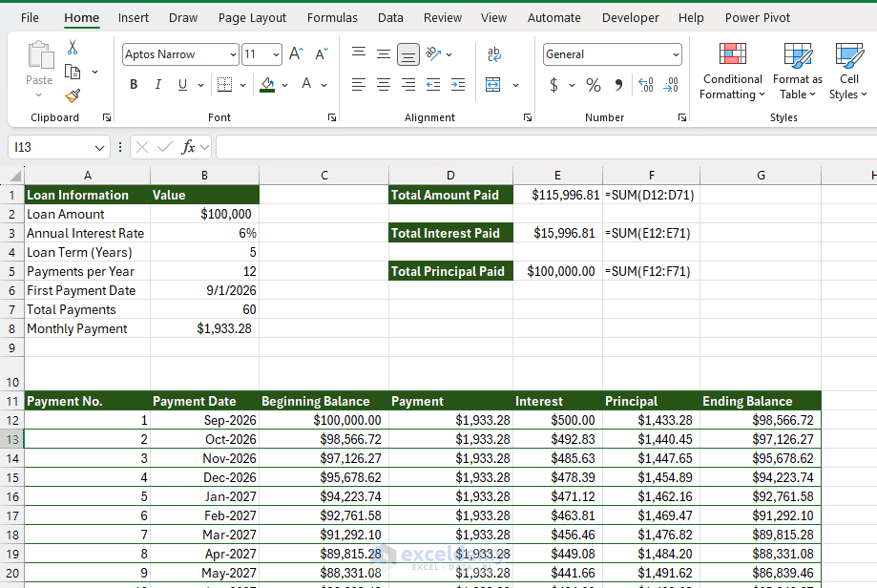Select row 13 header
The height and width of the screenshot is (588, 877).
(x=12, y=440)
